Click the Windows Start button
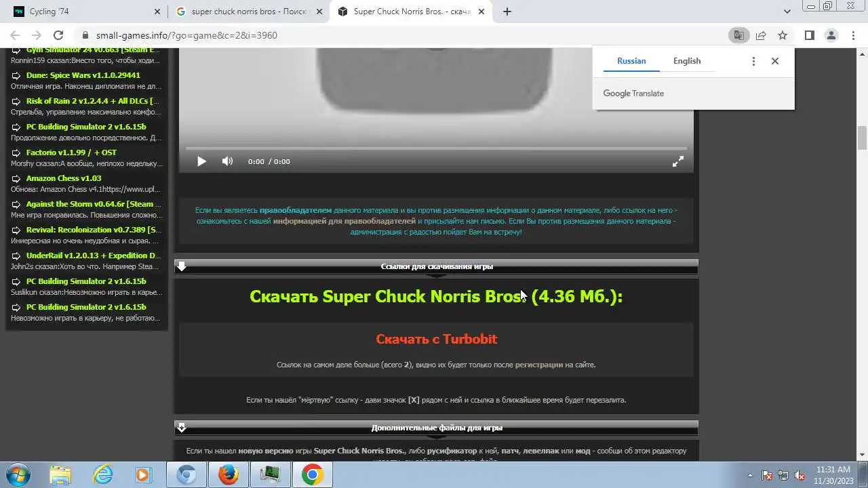The image size is (868, 488). click(x=18, y=475)
